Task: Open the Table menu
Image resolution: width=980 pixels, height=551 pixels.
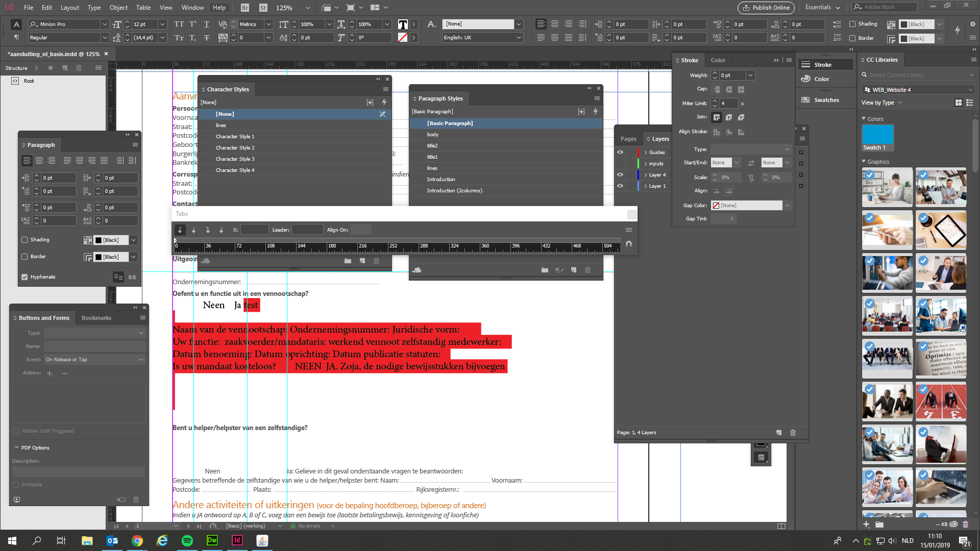Action: [143, 8]
